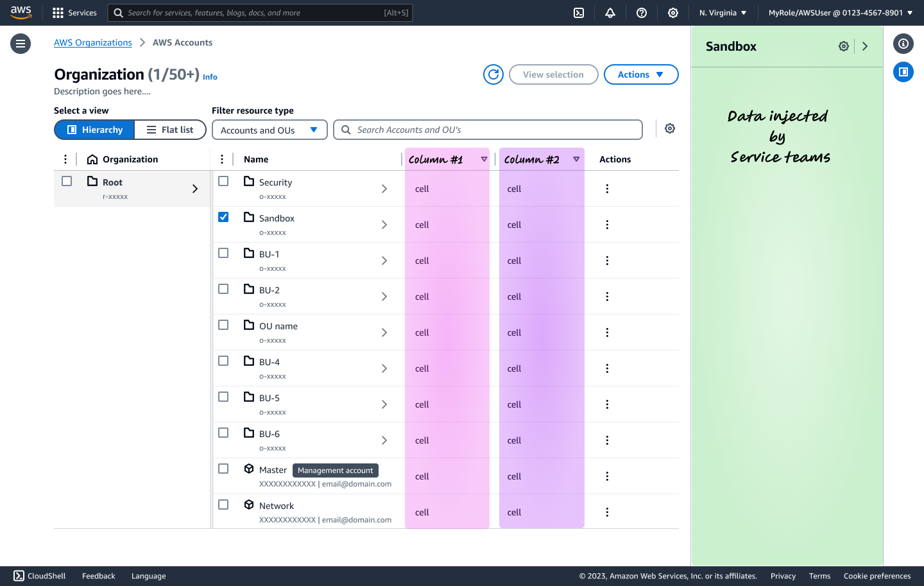Screen dimensions: 924x586
Task: Check the BU-5 checkbox
Action: coord(223,397)
